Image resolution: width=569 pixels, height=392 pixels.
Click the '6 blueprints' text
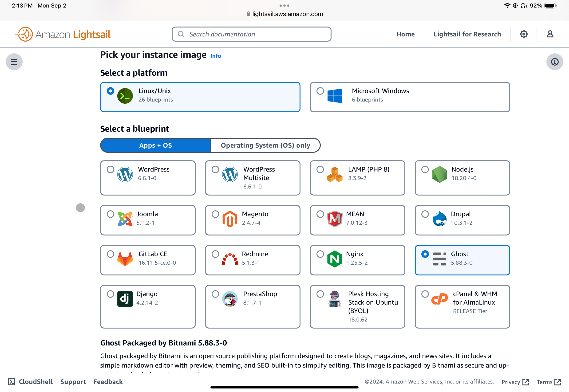[367, 100]
